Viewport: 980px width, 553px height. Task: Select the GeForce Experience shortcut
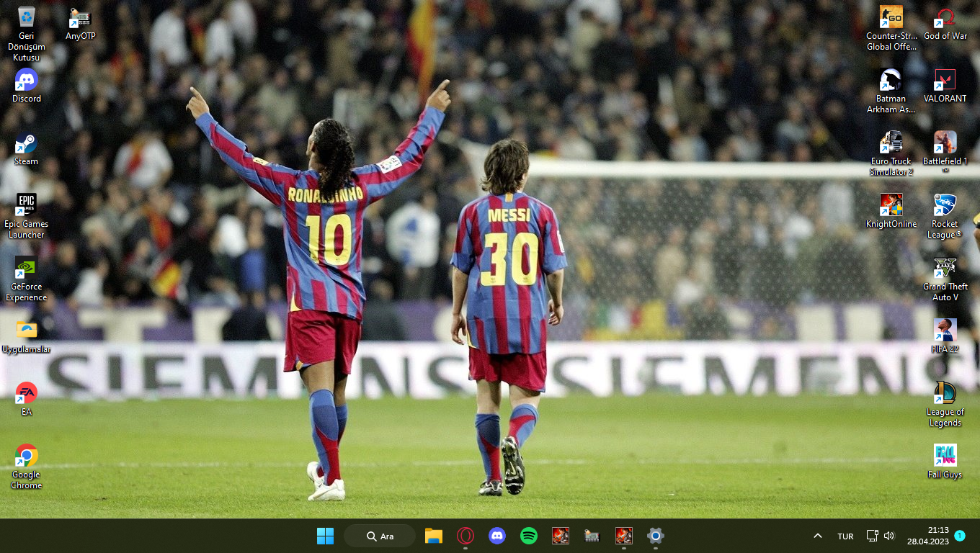pos(26,279)
